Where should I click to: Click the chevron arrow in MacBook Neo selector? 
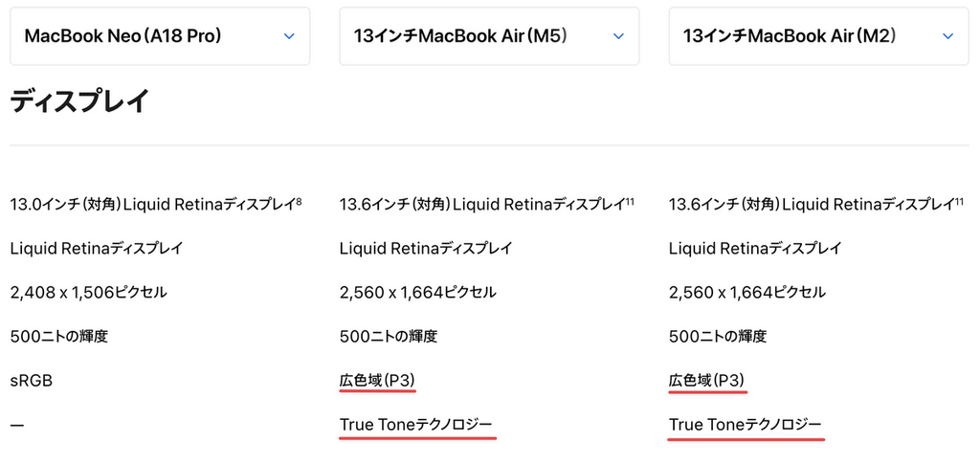289,36
